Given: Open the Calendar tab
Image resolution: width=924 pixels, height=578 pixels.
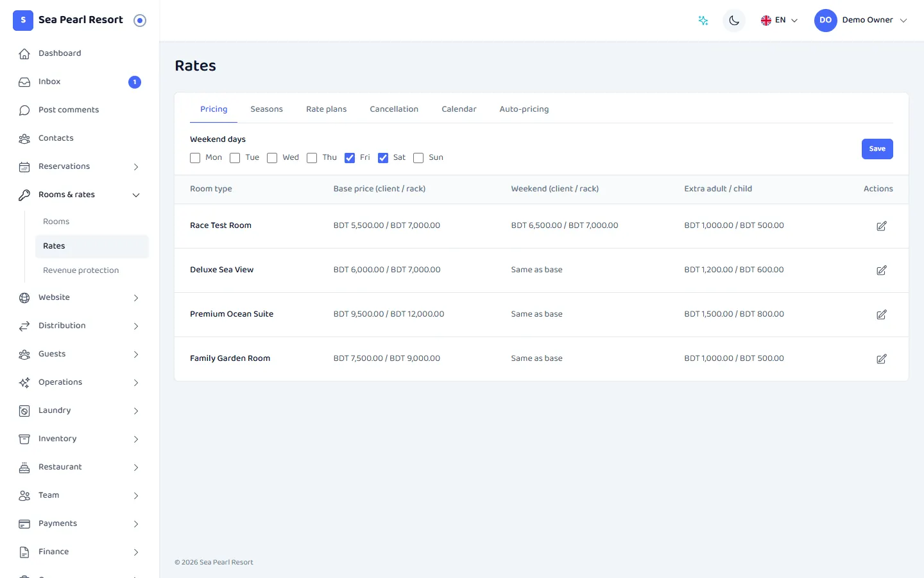Looking at the screenshot, I should (459, 109).
